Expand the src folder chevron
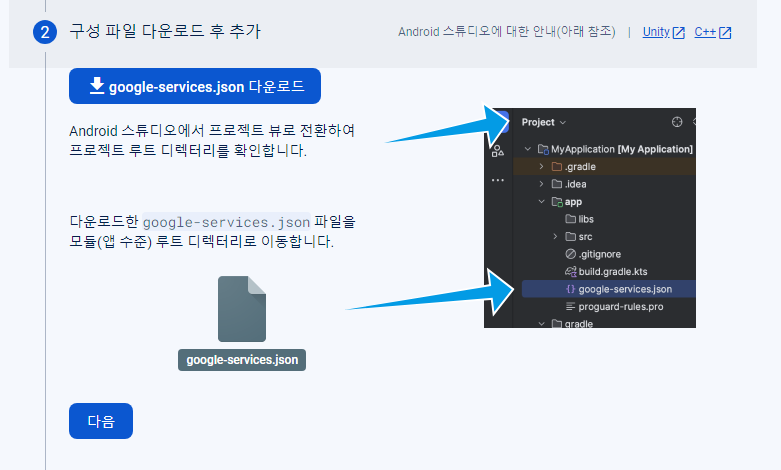The height and width of the screenshot is (470, 781). 555,236
